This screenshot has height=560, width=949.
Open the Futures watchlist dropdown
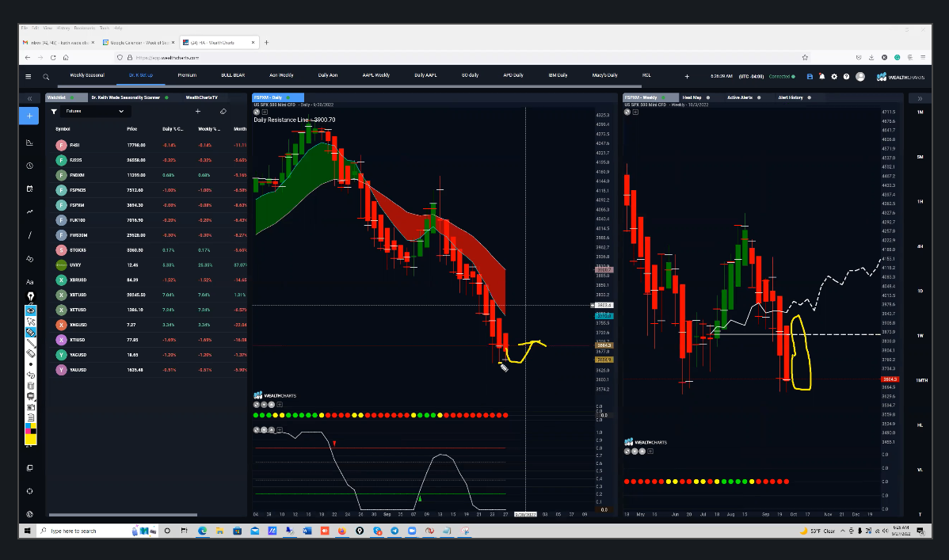pyautogui.click(x=96, y=112)
